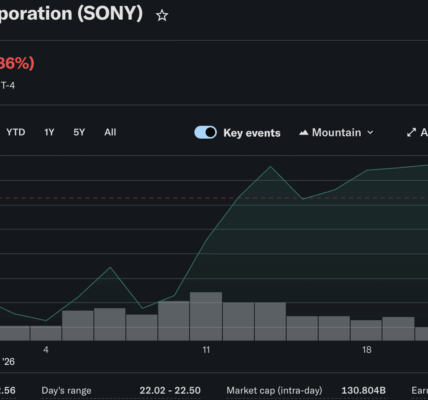The height and width of the screenshot is (400, 428).
Task: Click the date label 4 on the axis
Action: point(46,350)
